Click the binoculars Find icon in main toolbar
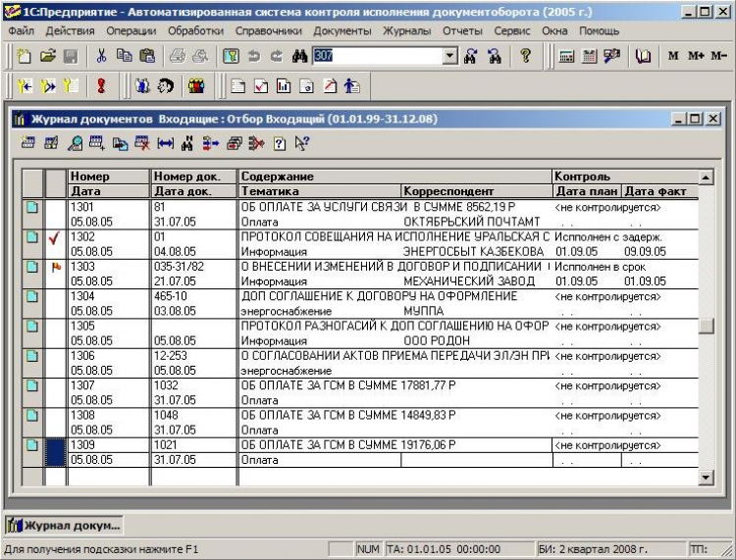Viewport: 736px width, 560px height. tap(301, 56)
